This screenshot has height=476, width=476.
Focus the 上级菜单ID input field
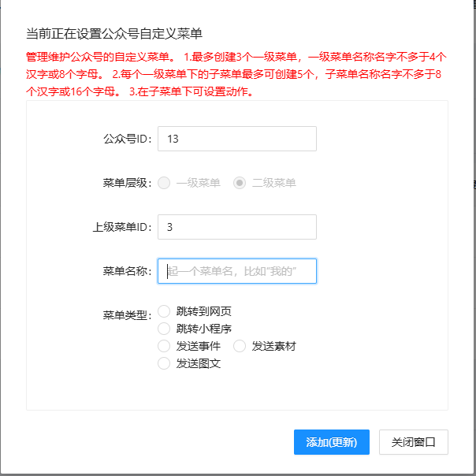pos(236,227)
